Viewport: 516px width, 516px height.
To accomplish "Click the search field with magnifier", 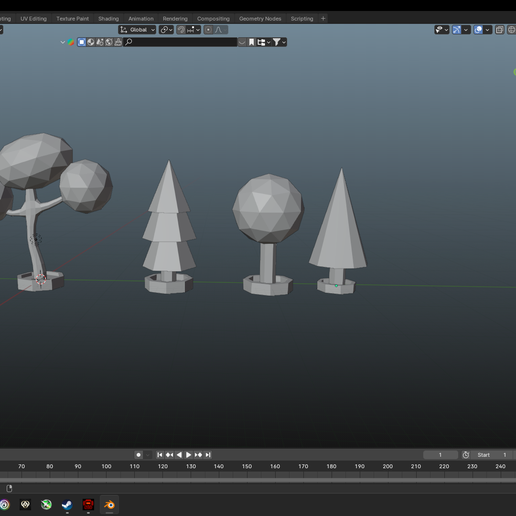I will pyautogui.click(x=180, y=42).
